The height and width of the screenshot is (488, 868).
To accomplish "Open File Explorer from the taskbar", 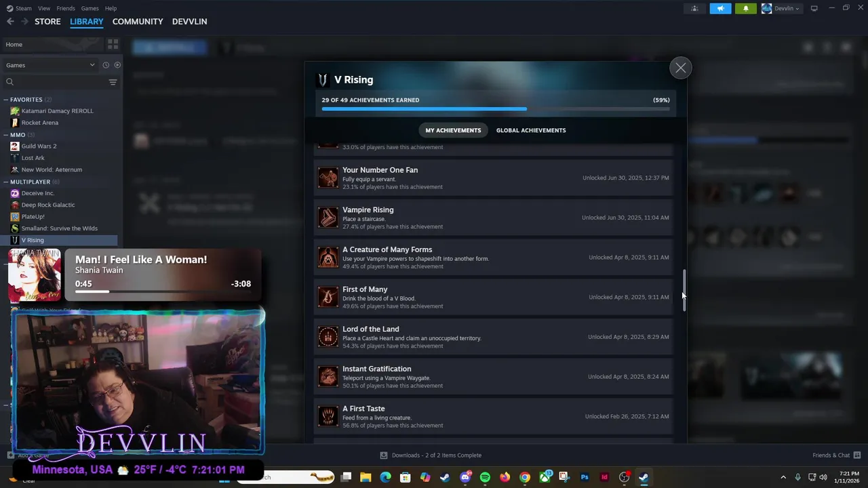I will pos(366,477).
